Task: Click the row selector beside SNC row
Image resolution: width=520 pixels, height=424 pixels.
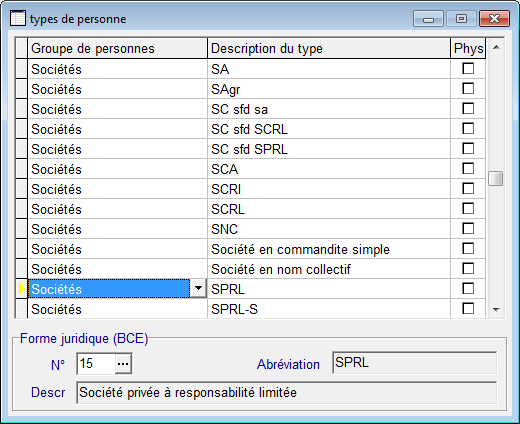Action: [22, 229]
